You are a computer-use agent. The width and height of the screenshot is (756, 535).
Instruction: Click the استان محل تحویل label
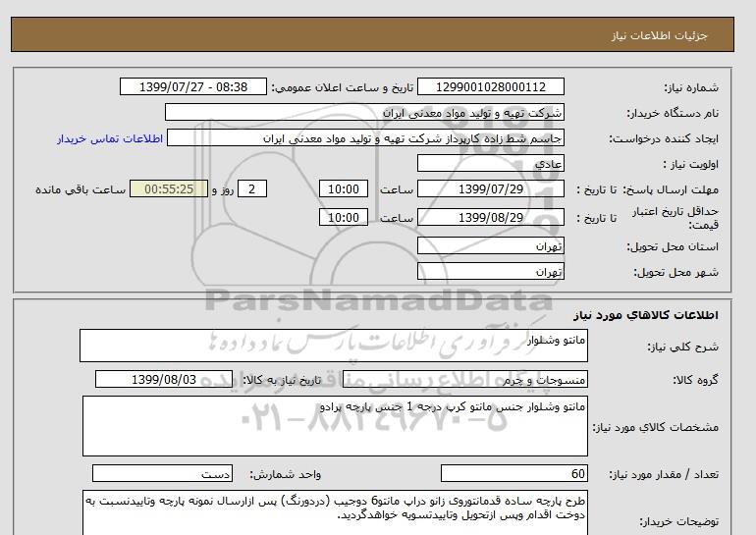[x=673, y=246]
